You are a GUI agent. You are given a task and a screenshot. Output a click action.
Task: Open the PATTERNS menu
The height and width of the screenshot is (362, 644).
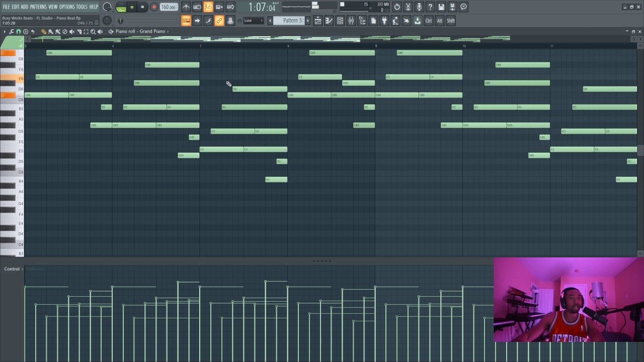tap(38, 7)
